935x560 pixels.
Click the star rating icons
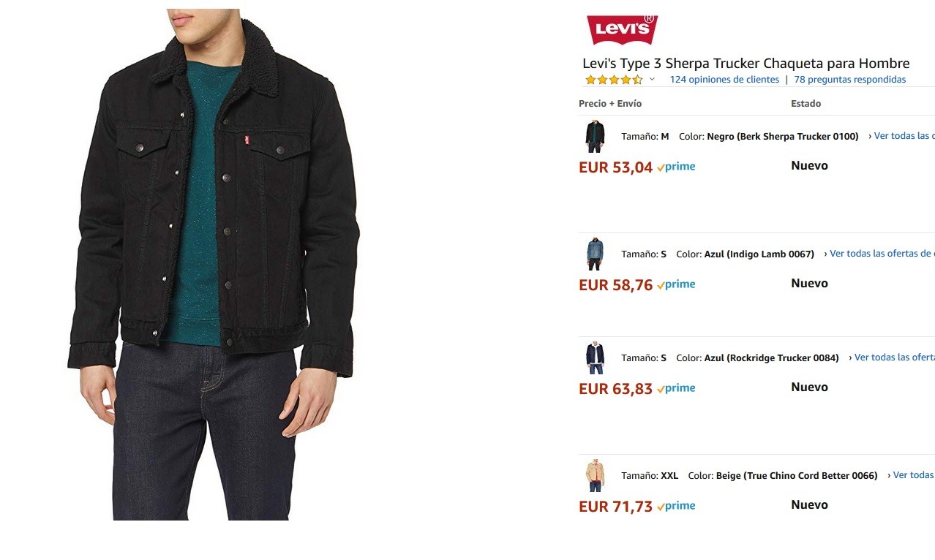click(x=614, y=80)
